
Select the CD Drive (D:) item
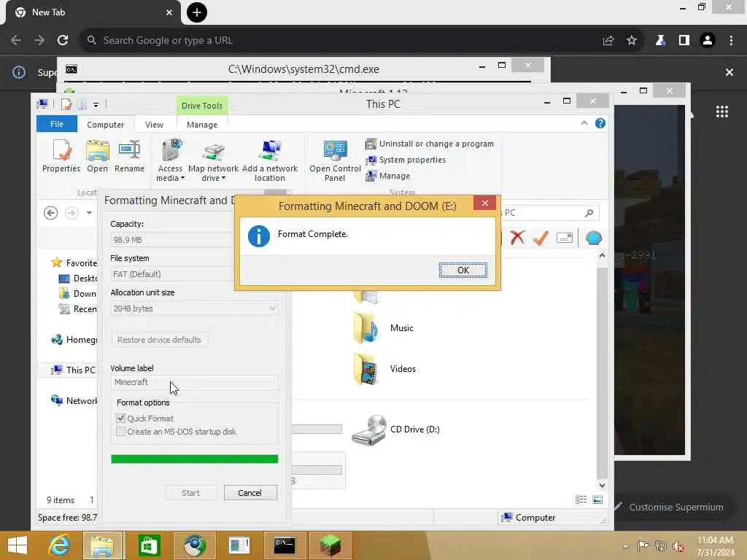(x=395, y=429)
